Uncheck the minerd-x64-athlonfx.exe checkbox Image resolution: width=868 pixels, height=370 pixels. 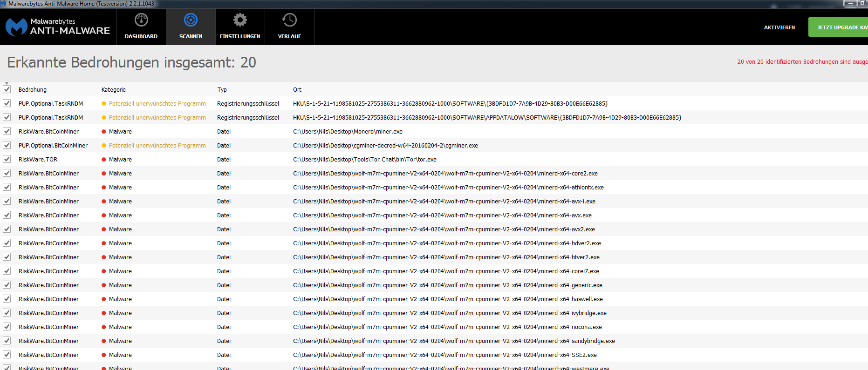pos(7,187)
